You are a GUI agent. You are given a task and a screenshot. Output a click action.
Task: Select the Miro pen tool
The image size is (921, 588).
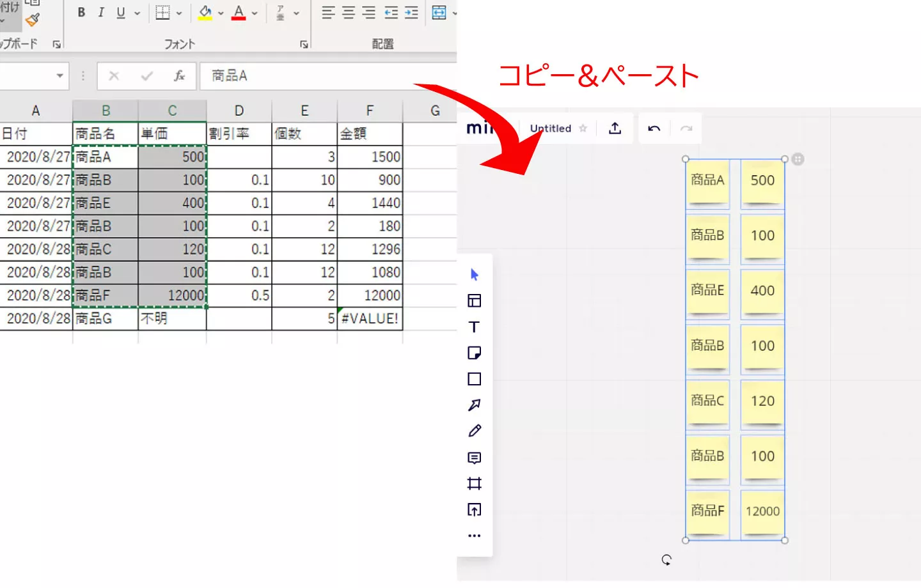click(475, 431)
